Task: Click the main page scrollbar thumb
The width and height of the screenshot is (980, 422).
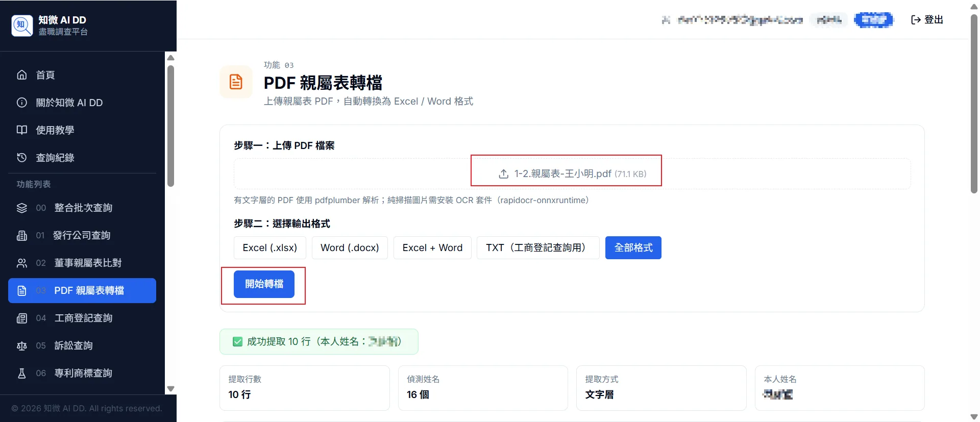Action: [974, 104]
